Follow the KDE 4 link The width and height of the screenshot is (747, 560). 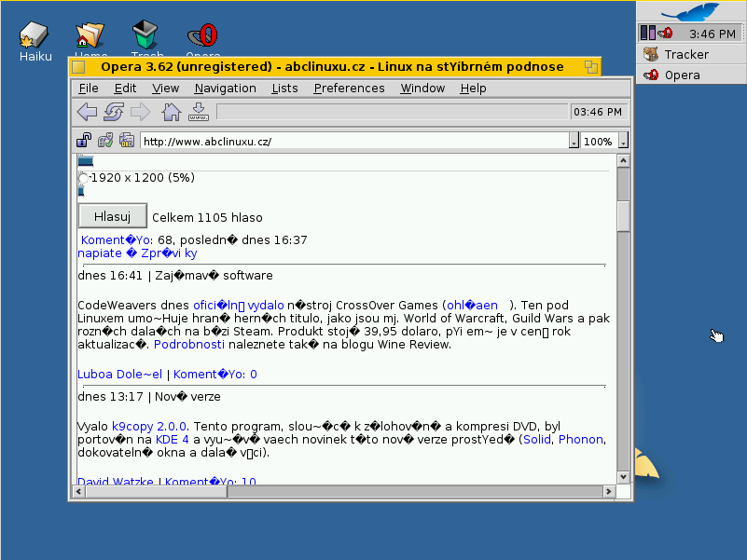click(172, 440)
